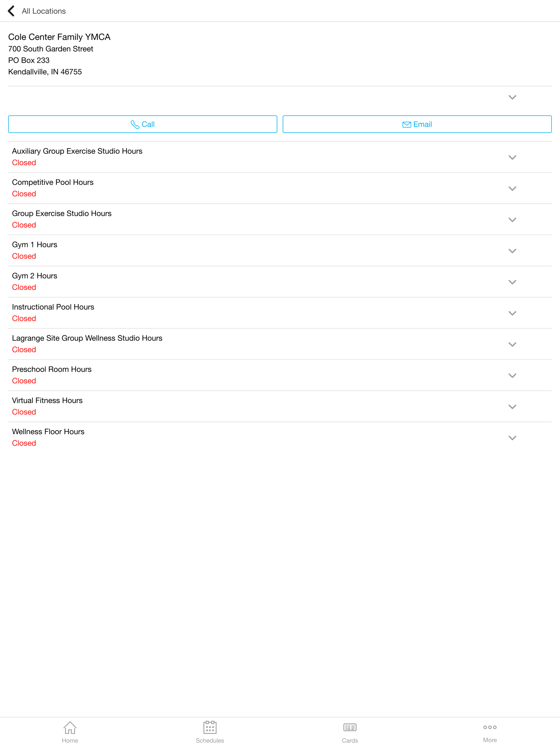
Task: Expand Preschool Room Hours
Action: coord(512,376)
